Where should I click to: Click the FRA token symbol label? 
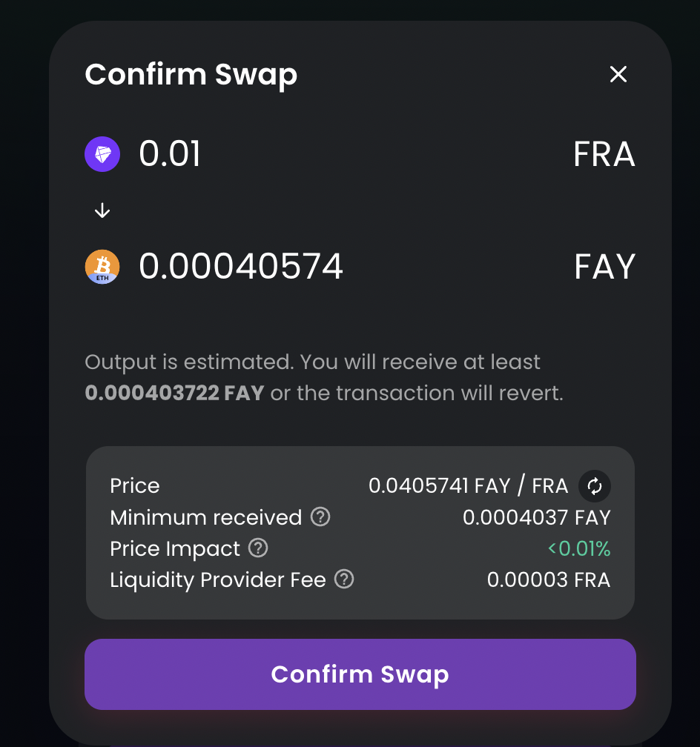click(604, 155)
